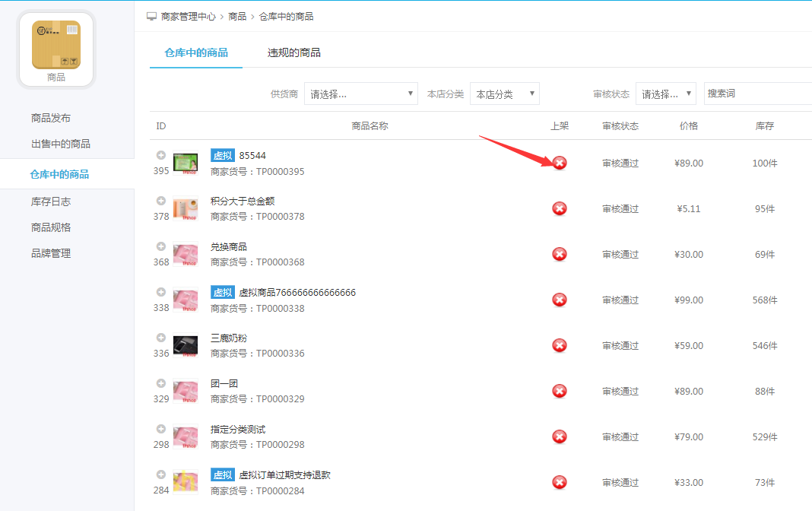Click the monitor icon beside 商家管理中心
The image size is (812, 511).
point(152,16)
